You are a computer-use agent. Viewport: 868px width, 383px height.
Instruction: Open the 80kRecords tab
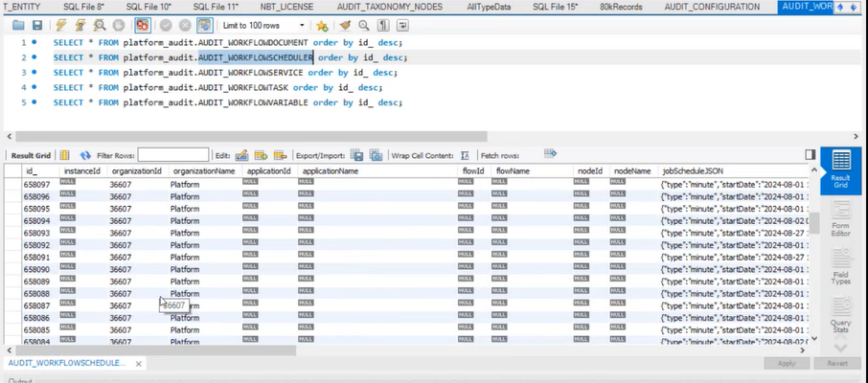tap(621, 7)
